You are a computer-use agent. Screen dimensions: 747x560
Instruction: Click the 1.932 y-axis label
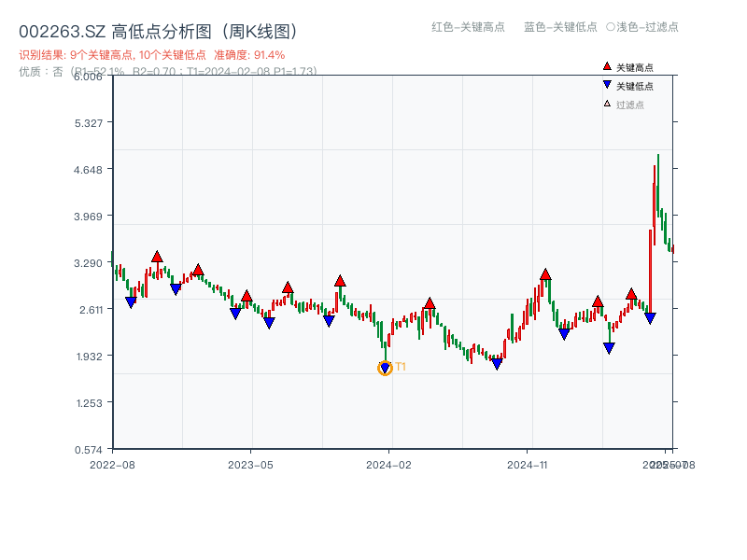click(x=90, y=357)
